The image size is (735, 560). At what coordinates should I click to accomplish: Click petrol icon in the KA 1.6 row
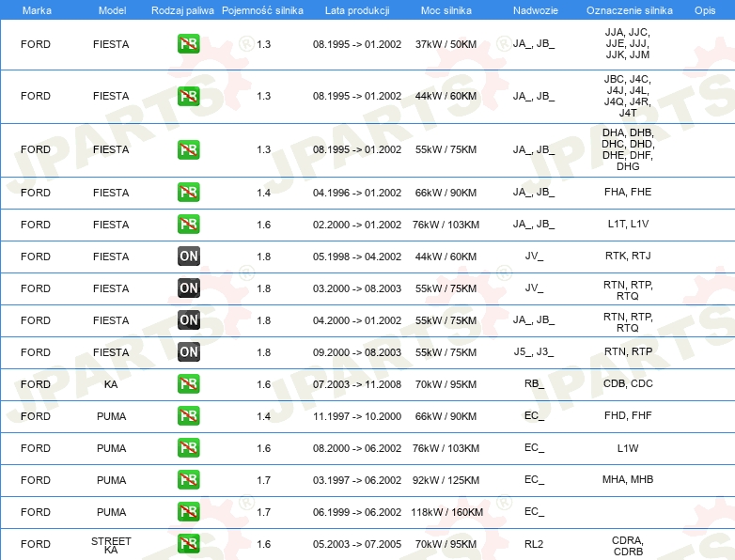[x=188, y=383]
